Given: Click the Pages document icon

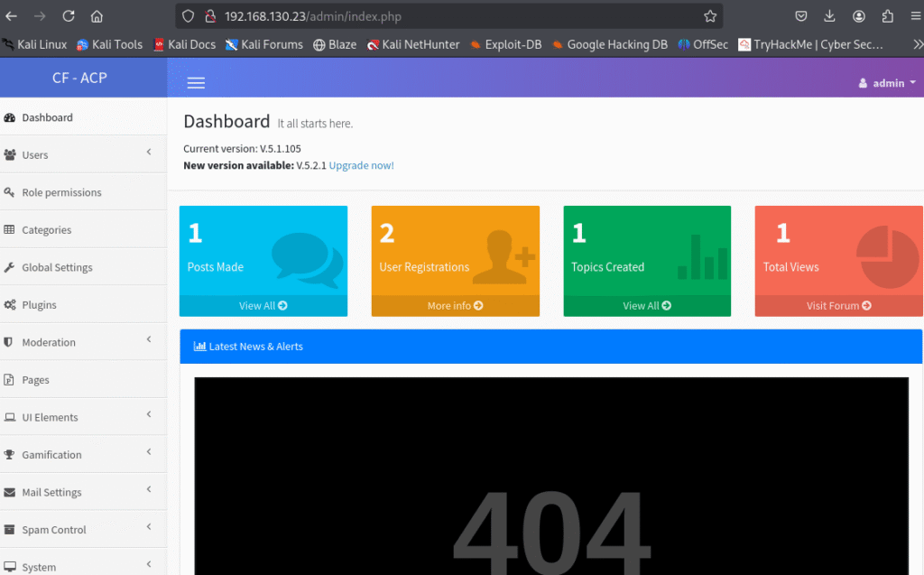Looking at the screenshot, I should tap(10, 380).
